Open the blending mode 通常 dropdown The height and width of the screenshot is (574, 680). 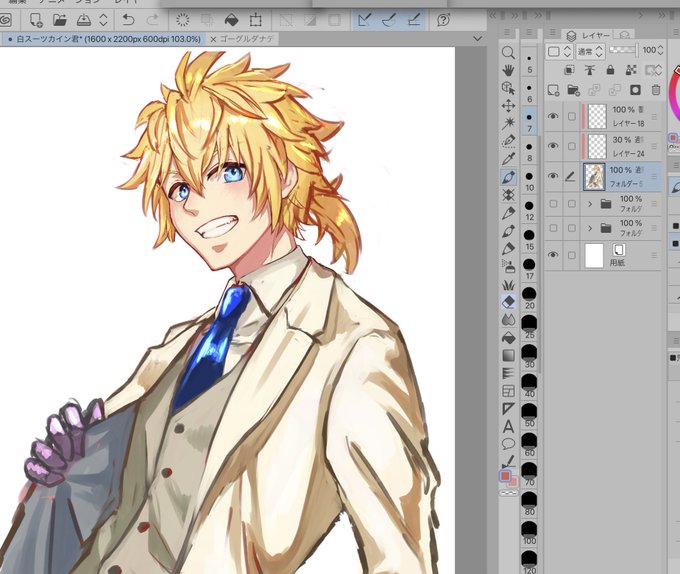(590, 52)
